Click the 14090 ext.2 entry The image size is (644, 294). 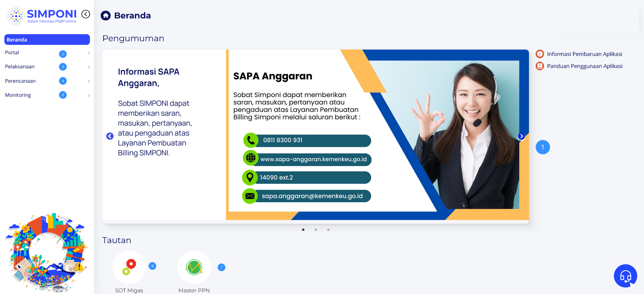pos(277,177)
